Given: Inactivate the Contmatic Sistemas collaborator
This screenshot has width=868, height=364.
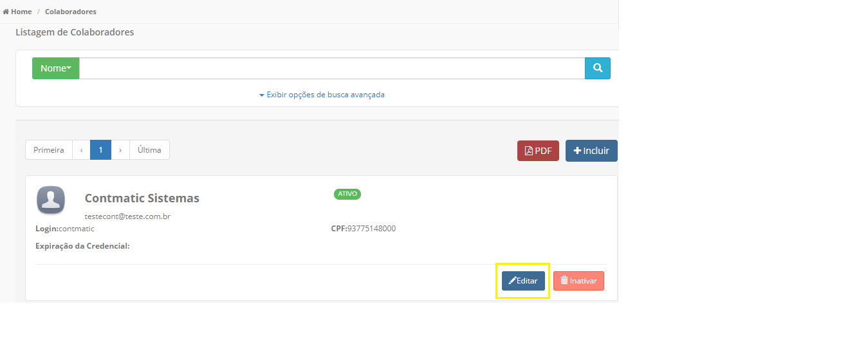Looking at the screenshot, I should point(578,281).
